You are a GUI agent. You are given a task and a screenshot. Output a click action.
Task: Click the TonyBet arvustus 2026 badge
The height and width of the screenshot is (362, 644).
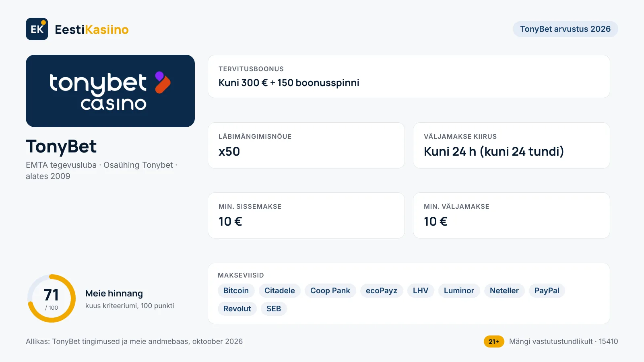pyautogui.click(x=565, y=29)
